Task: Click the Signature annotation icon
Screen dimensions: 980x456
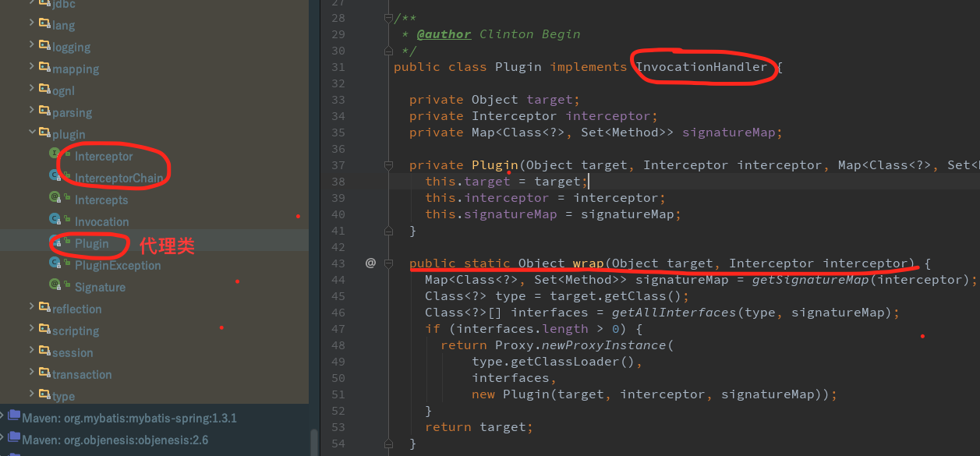Action: coord(55,286)
